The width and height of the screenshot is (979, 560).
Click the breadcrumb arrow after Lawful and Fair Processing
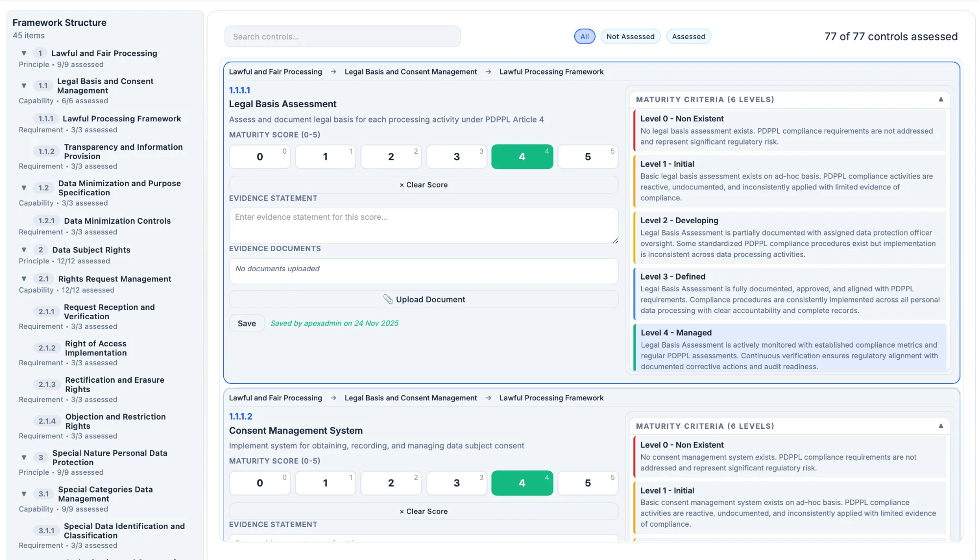[x=333, y=71]
